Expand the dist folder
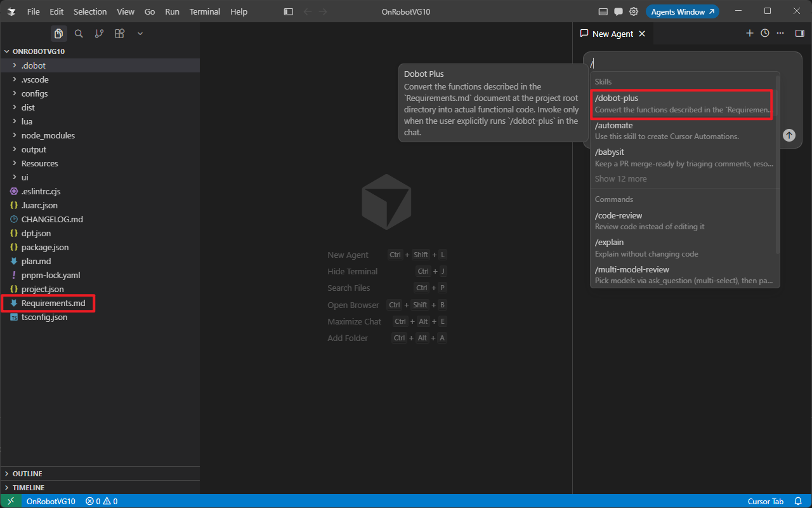The image size is (812, 508). pos(100,107)
